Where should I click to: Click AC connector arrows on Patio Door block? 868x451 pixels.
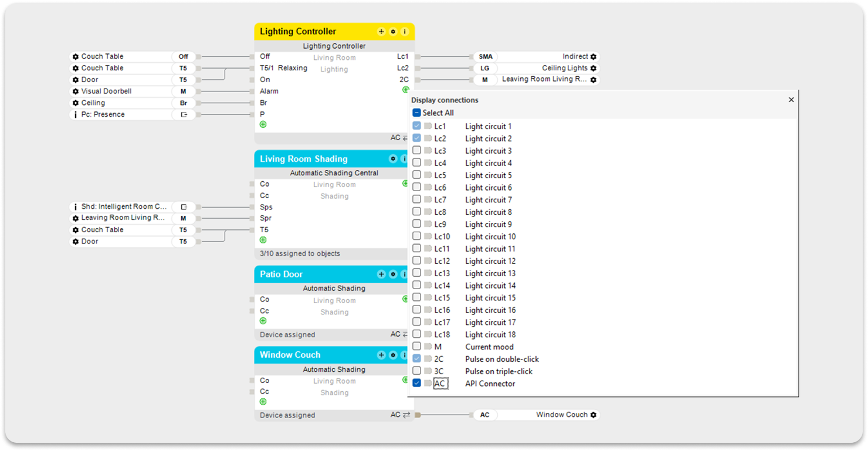[406, 334]
